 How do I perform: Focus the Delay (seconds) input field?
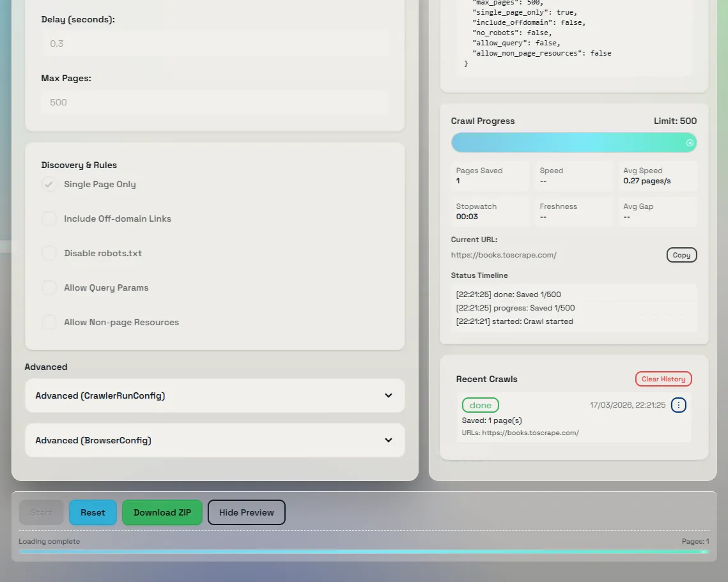tap(215, 43)
